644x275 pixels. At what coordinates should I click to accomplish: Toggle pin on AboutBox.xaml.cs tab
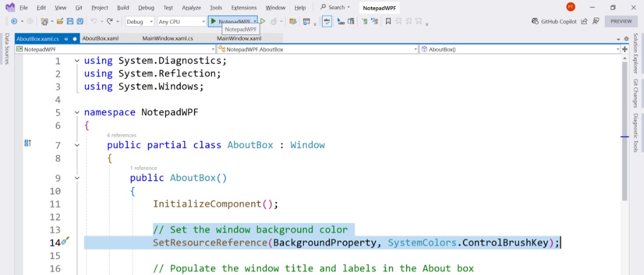[66, 39]
